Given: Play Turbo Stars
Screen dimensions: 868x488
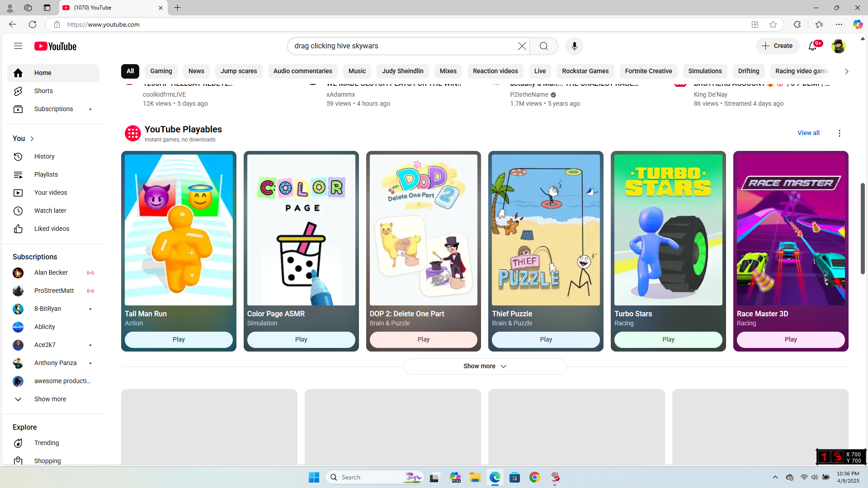Looking at the screenshot, I should (x=668, y=340).
